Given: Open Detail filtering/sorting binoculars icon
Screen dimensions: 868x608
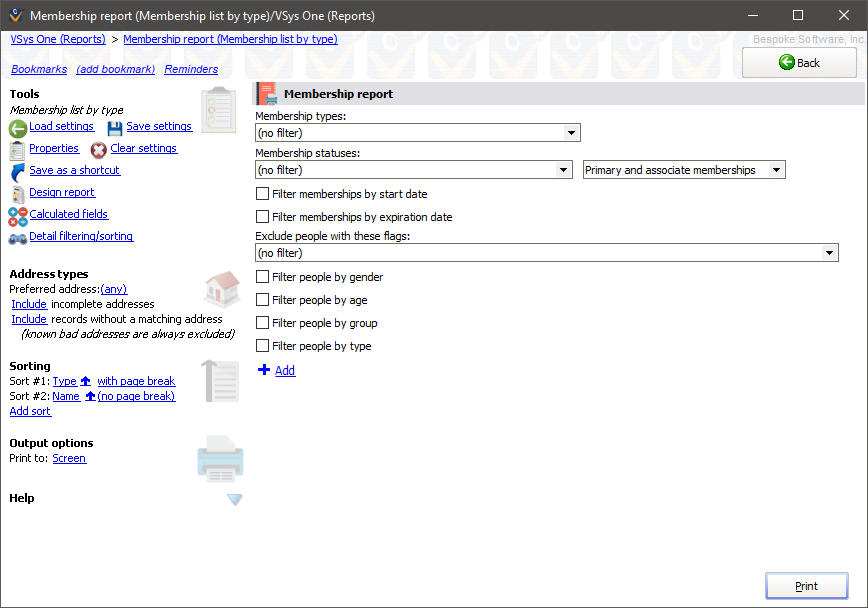Looking at the screenshot, I should (16, 235).
